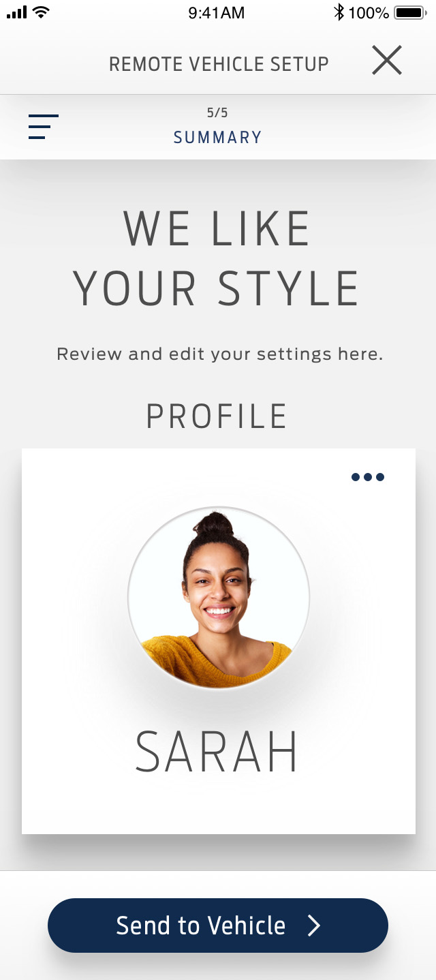Tap the arrow chevron in Send to Vehicle
Image resolution: width=436 pixels, height=980 pixels.
click(x=313, y=925)
